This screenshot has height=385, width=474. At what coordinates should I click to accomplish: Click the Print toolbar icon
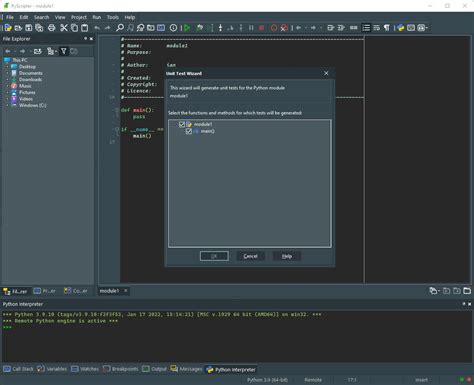[x=51, y=28]
